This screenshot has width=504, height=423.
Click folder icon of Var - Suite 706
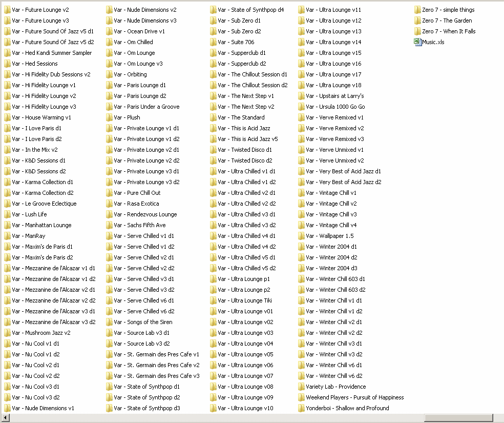click(213, 42)
